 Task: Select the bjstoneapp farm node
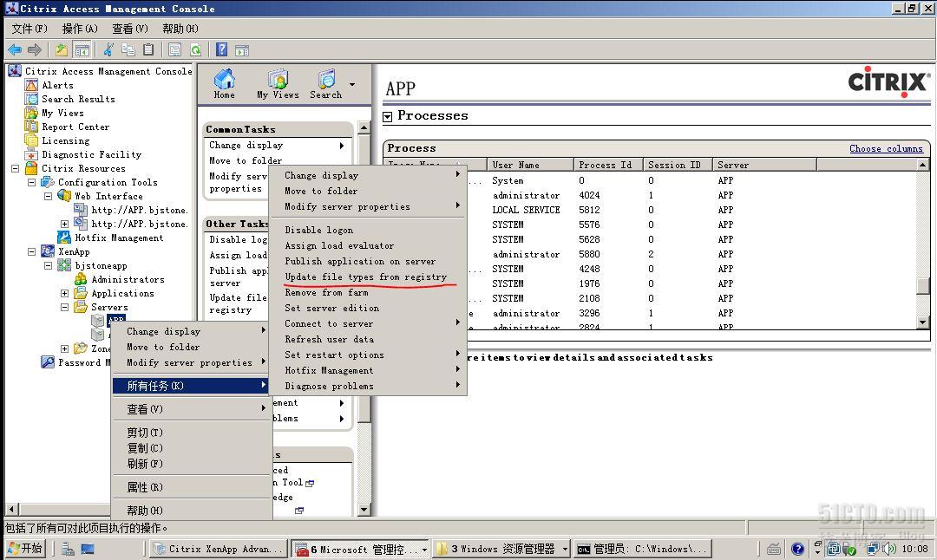(x=101, y=265)
